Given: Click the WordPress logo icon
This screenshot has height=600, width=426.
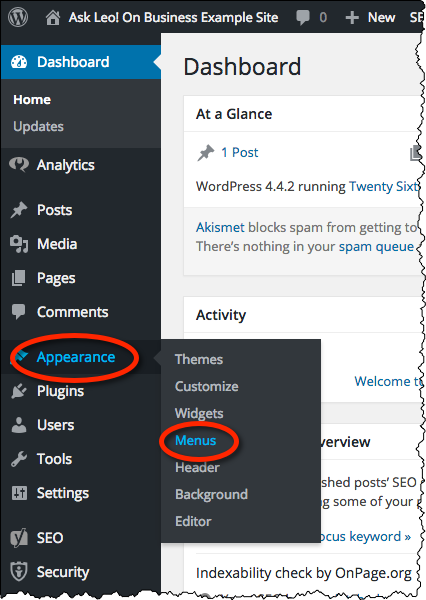Looking at the screenshot, I should (18, 17).
